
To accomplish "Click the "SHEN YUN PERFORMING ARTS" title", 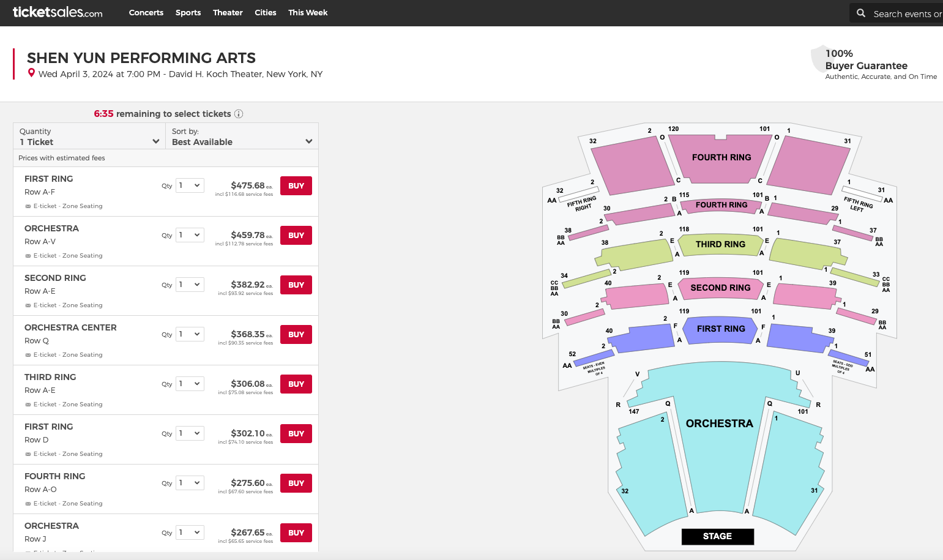I will pyautogui.click(x=141, y=58).
